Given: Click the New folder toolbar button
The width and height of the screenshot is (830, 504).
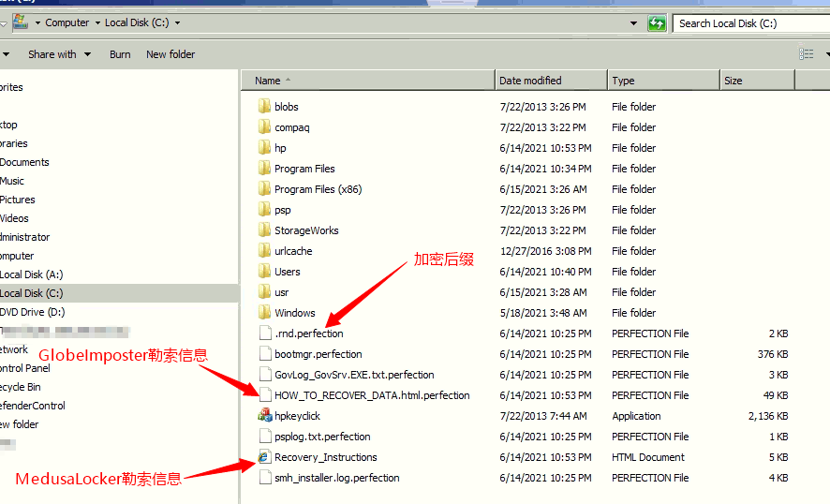Looking at the screenshot, I should pos(170,54).
